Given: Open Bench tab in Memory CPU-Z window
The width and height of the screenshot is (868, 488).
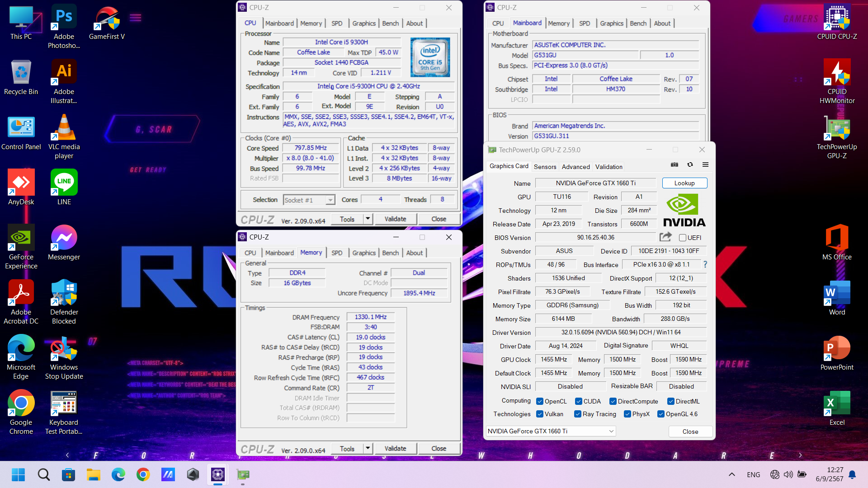Looking at the screenshot, I should (391, 253).
